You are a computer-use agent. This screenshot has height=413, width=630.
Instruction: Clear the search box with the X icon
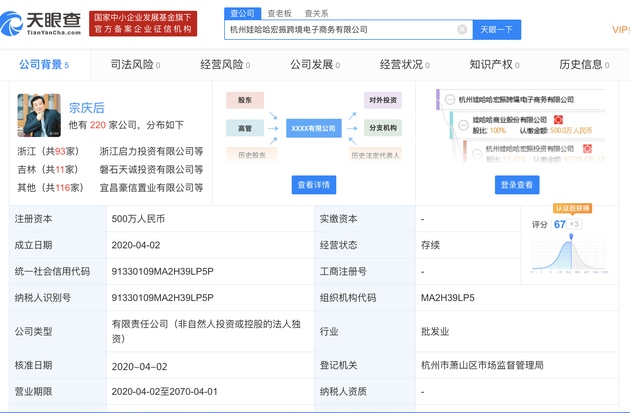[x=462, y=30]
